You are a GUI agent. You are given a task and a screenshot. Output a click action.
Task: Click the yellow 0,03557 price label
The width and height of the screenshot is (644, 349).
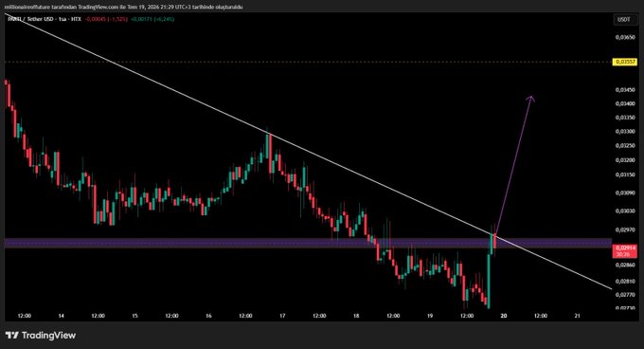point(625,62)
